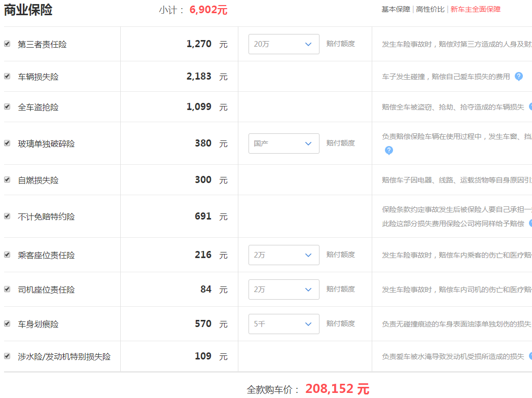The image size is (532, 398).
Task: Click the 1,270 premium for 第三者责任险
Action: [x=199, y=44]
